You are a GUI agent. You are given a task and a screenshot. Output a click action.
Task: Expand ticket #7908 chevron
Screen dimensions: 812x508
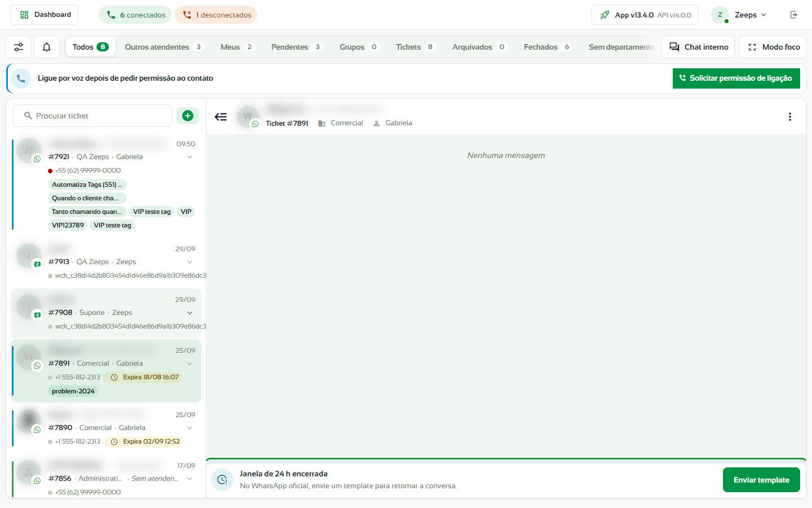click(x=190, y=313)
